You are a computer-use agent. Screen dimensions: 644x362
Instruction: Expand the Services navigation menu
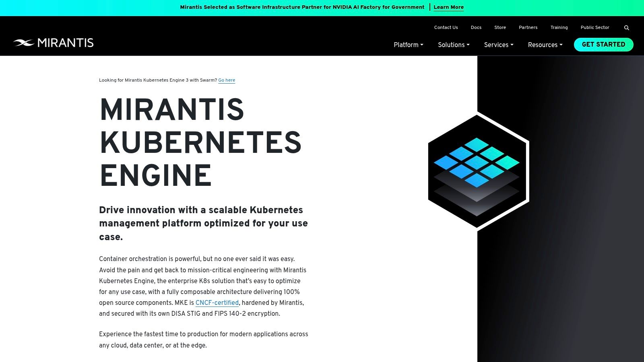(498, 45)
